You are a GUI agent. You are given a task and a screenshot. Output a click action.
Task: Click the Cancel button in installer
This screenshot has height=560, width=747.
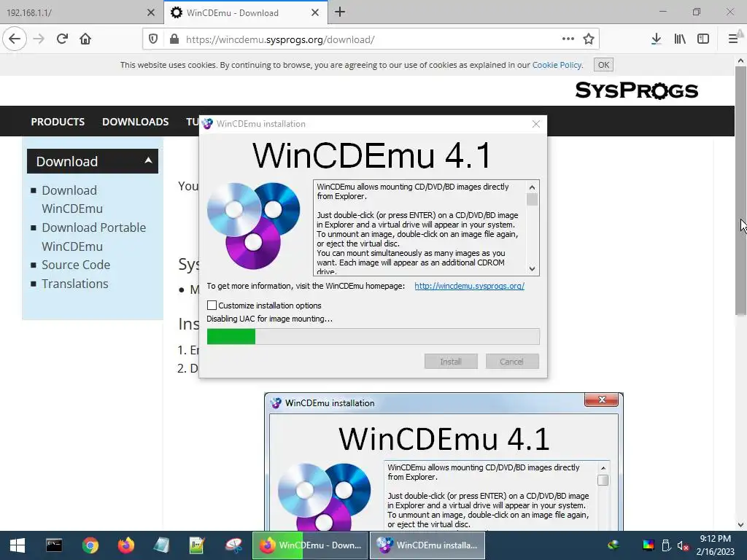coord(511,362)
